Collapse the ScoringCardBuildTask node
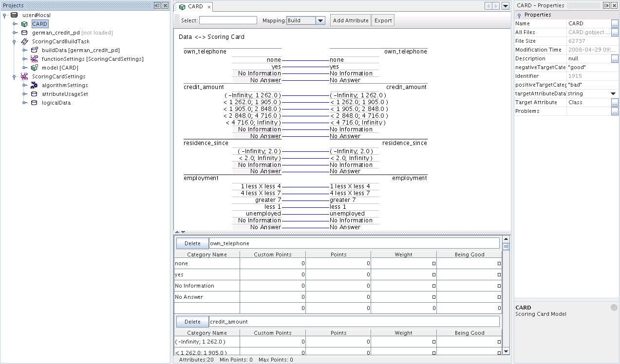620x364 pixels. pos(15,41)
